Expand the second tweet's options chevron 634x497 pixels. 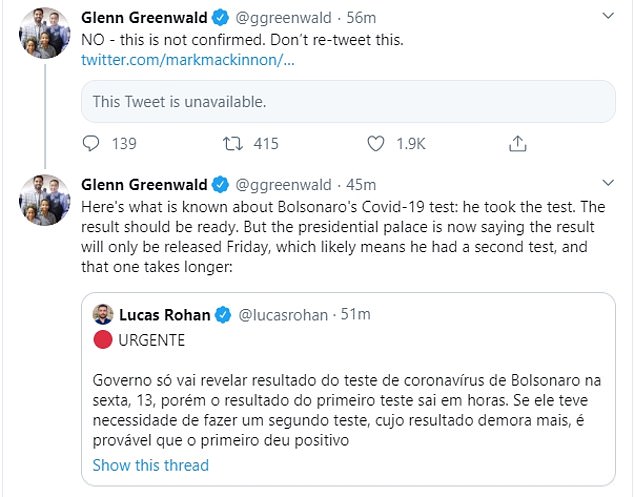607,185
